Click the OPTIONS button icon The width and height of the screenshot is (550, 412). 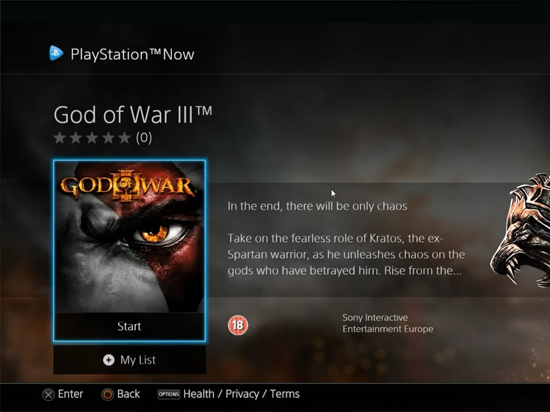169,394
